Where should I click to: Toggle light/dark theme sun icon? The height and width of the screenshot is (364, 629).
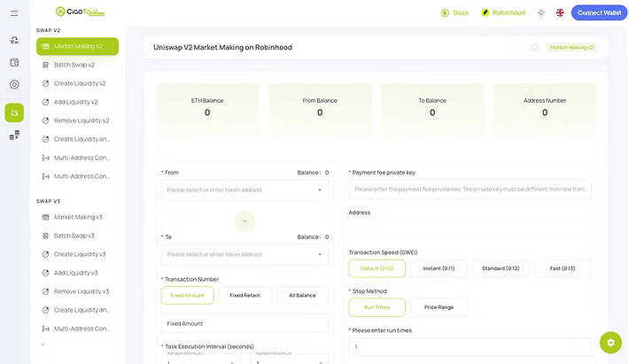click(x=541, y=12)
